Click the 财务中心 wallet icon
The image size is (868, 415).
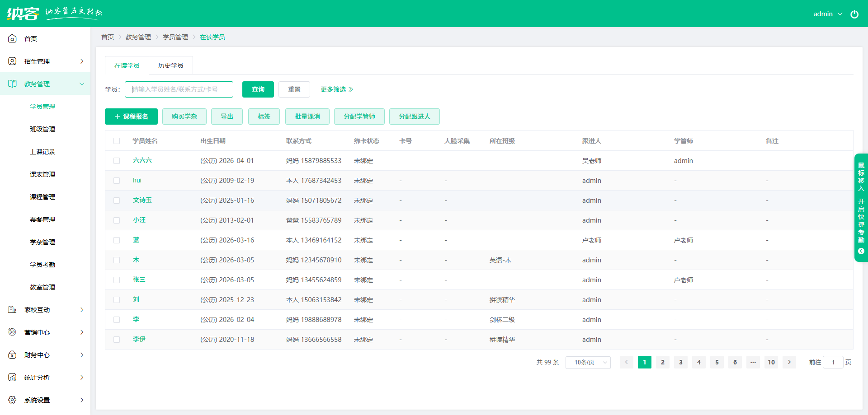pos(13,355)
